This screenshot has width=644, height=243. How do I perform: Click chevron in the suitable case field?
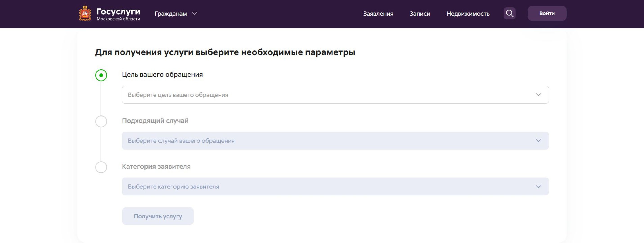click(x=538, y=141)
